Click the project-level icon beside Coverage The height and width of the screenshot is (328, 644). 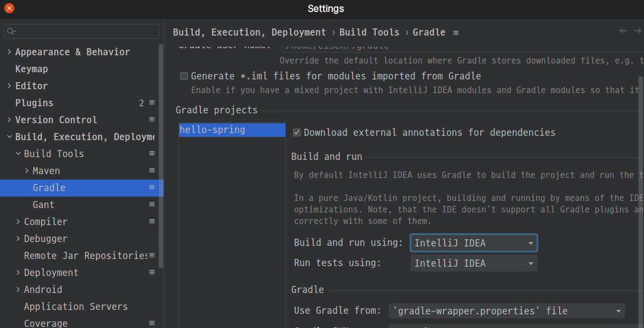[x=152, y=324]
